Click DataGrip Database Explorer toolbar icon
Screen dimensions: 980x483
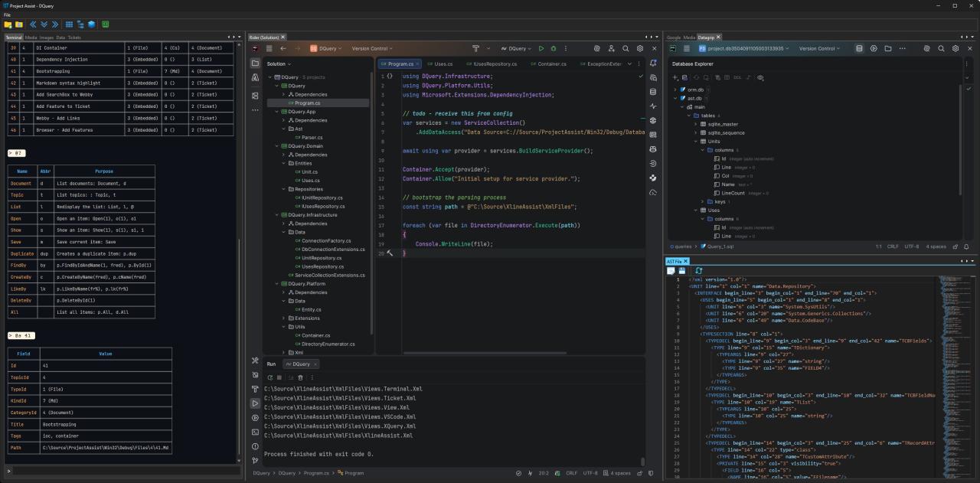click(860, 48)
